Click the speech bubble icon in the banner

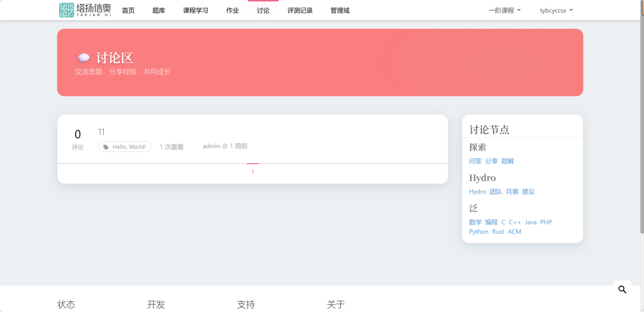tap(83, 57)
